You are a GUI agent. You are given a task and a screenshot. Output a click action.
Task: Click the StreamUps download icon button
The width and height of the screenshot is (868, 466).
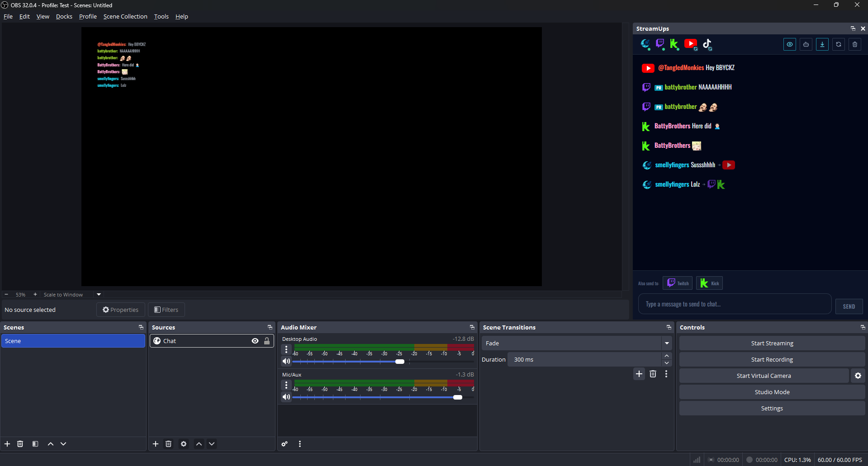tap(822, 44)
